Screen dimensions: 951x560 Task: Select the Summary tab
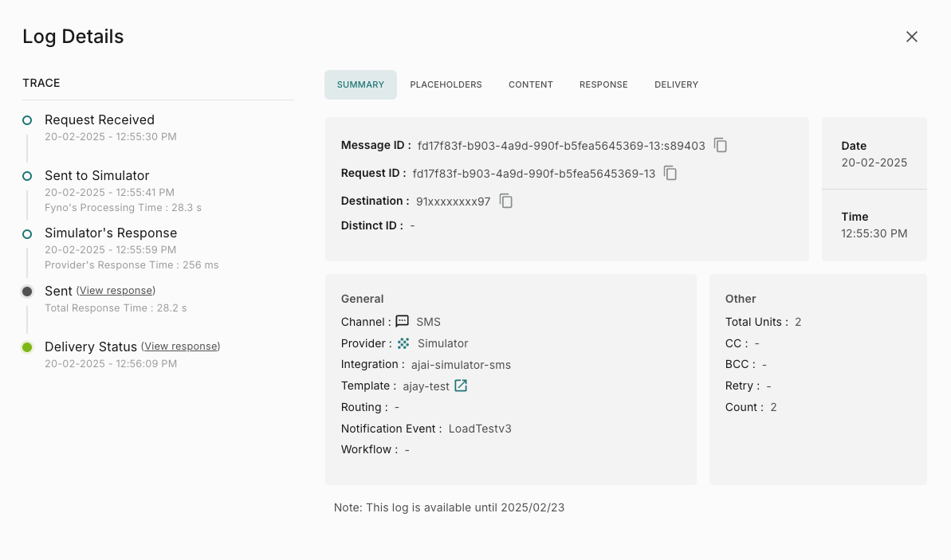tap(360, 84)
